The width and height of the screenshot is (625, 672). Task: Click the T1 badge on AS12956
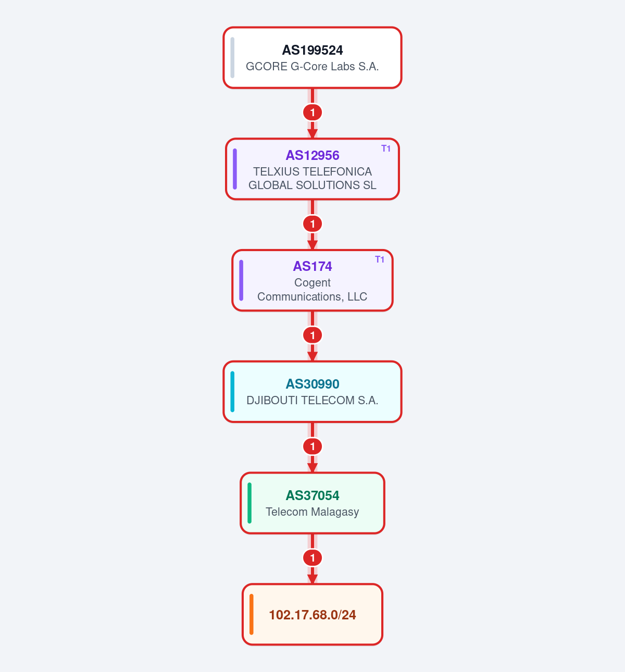click(x=386, y=148)
